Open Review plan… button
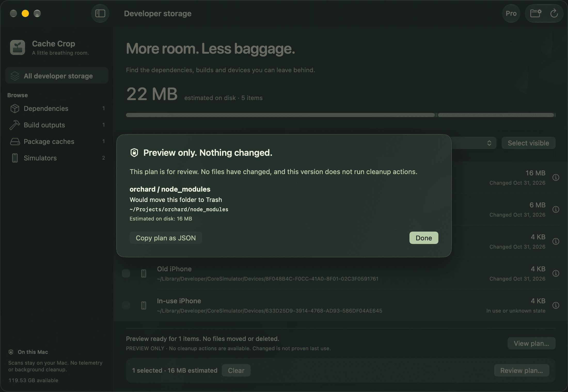 522,370
